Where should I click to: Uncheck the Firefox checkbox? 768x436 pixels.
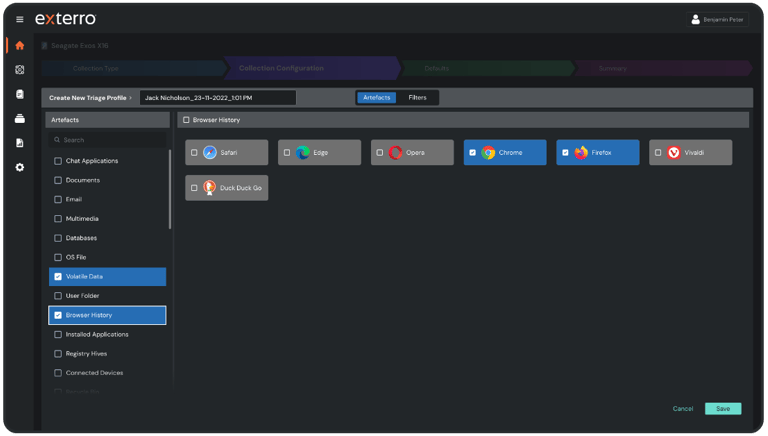565,153
